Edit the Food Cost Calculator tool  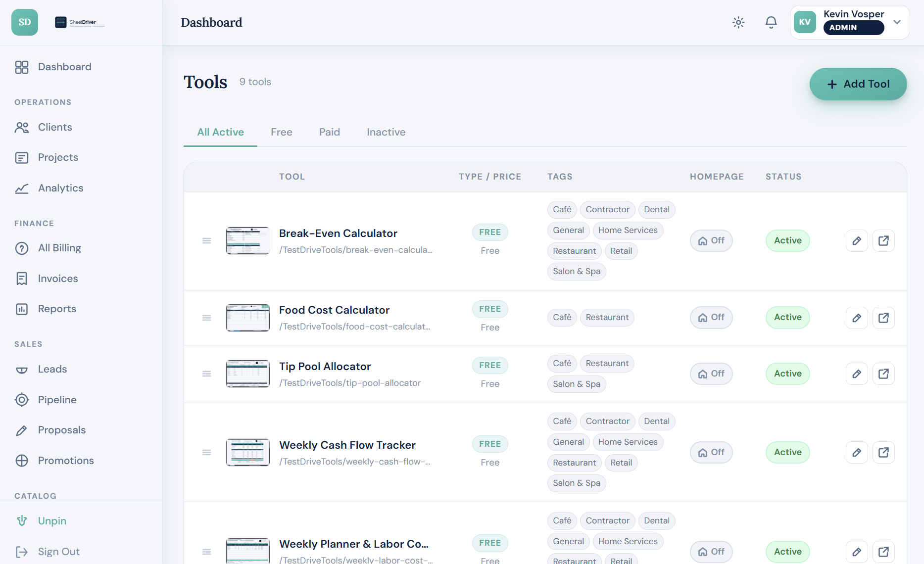[x=857, y=318]
